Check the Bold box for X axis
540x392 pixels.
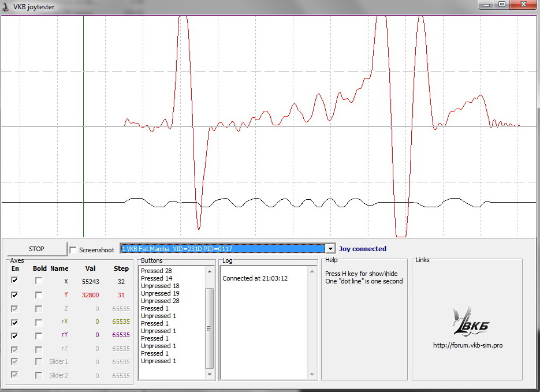click(39, 281)
